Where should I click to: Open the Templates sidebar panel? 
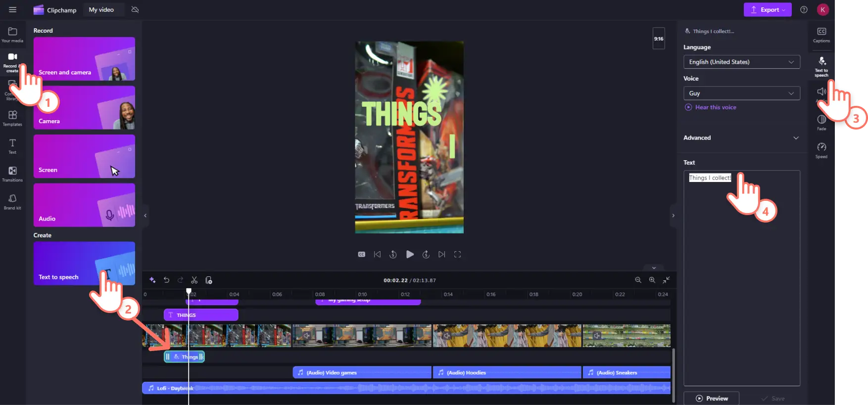coord(12,118)
